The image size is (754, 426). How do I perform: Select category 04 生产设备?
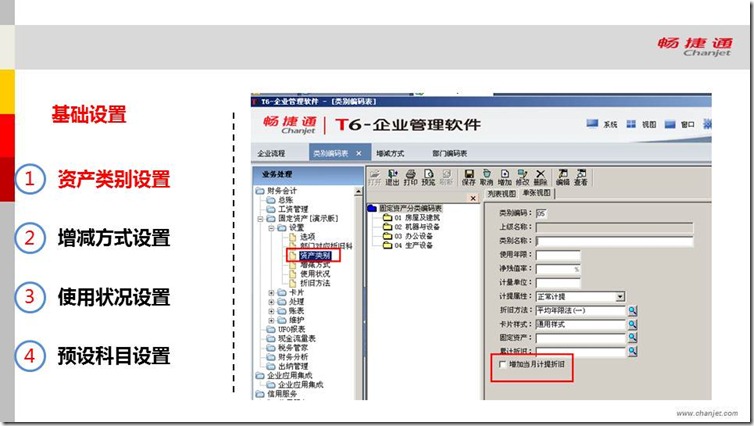(408, 245)
